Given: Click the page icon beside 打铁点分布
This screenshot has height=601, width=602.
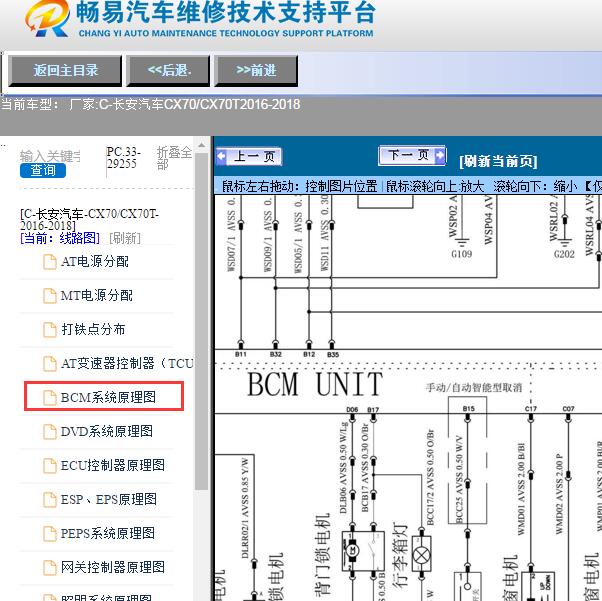Looking at the screenshot, I should [x=50, y=329].
